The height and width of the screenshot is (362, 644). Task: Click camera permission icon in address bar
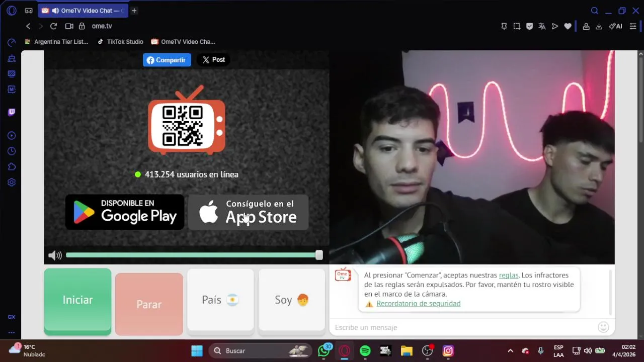point(69,26)
